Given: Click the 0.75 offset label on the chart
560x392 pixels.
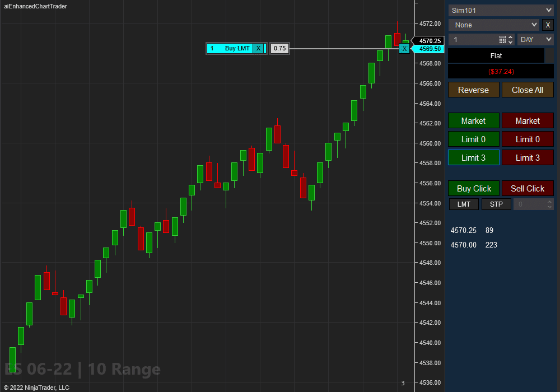Looking at the screenshot, I should [x=279, y=48].
